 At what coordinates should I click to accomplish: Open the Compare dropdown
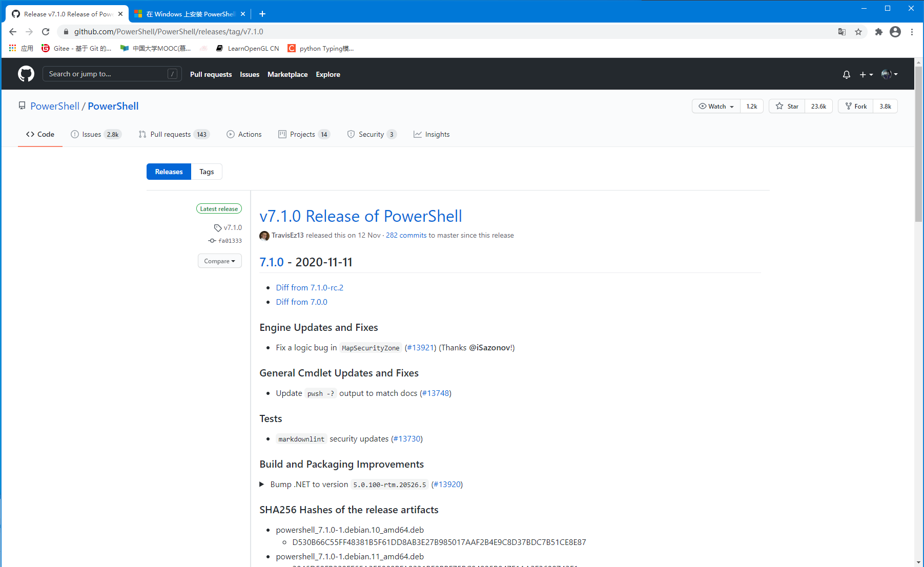(x=219, y=261)
